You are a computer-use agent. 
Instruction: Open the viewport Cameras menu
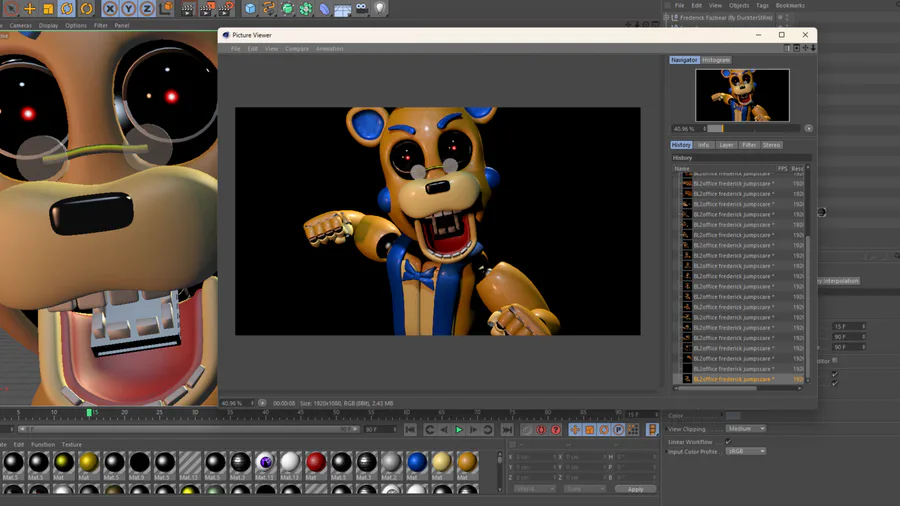[x=21, y=26]
